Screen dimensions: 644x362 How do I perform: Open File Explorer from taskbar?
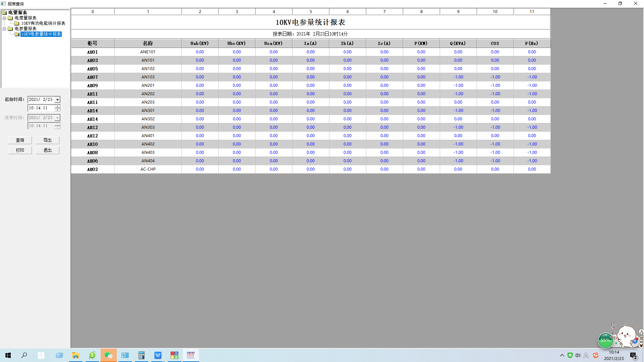pyautogui.click(x=76, y=355)
